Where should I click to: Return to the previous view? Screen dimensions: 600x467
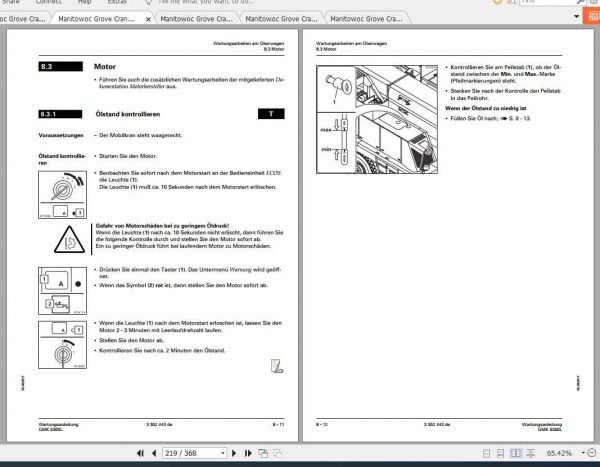click(263, 453)
